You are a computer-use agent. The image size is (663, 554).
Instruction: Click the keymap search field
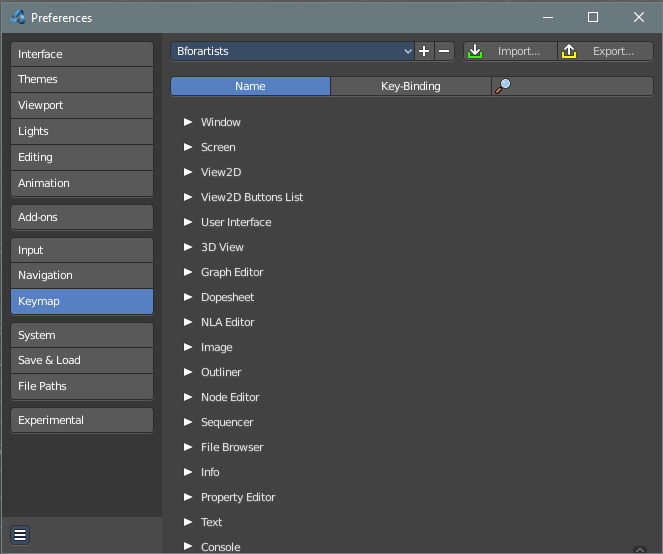(x=573, y=86)
